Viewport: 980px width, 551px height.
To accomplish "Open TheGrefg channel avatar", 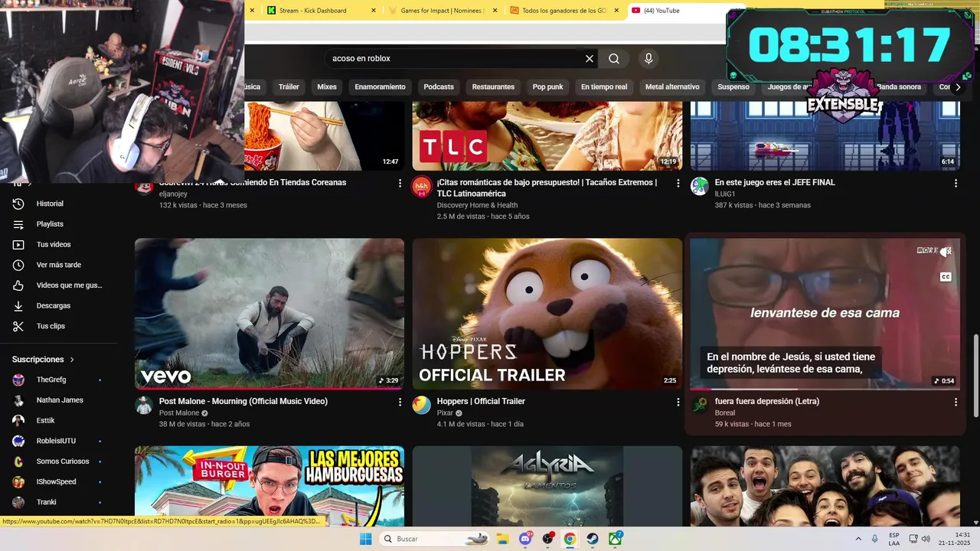I will (x=18, y=380).
